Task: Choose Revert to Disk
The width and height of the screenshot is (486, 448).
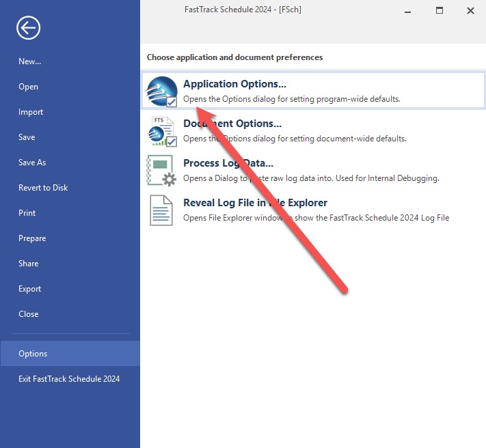Action: coord(43,188)
